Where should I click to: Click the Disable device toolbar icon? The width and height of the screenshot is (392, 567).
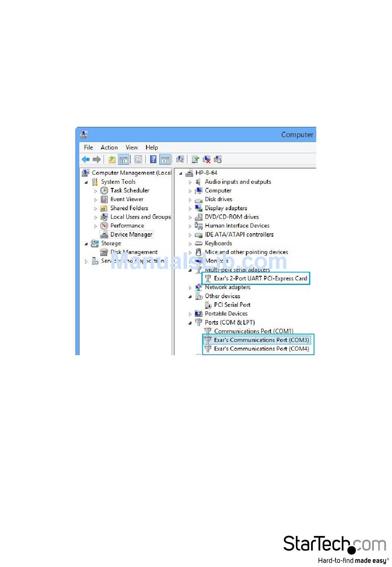coord(218,159)
